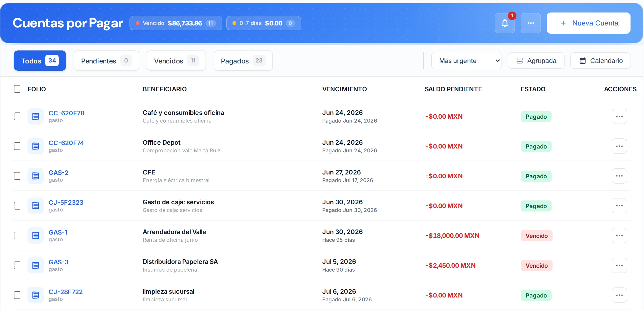Select the GAS-2 row checkbox
The image size is (644, 310).
tap(17, 176)
